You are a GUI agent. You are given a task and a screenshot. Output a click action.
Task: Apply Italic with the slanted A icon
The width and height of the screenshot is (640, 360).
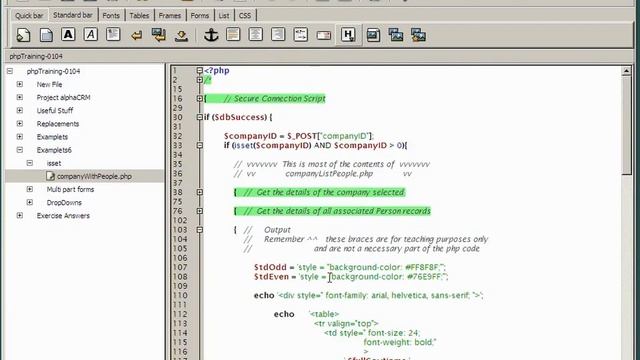91,35
